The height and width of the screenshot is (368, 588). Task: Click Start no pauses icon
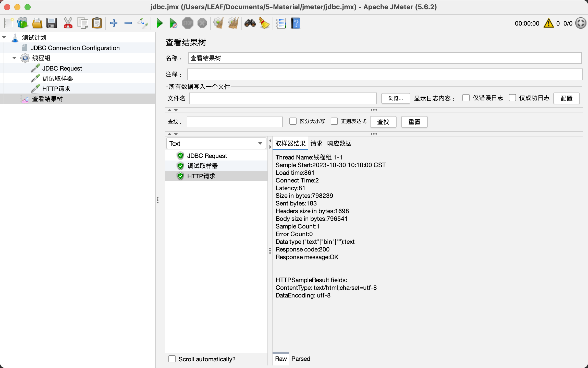[173, 23]
